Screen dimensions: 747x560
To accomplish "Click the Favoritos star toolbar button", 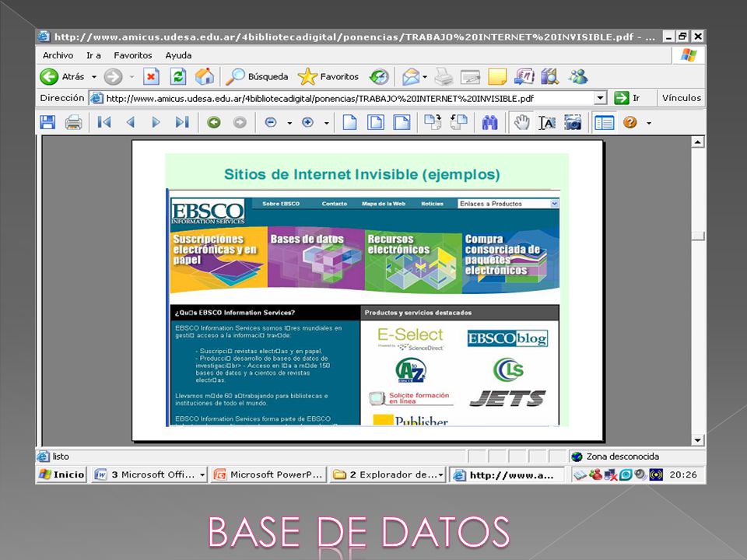I will click(328, 77).
